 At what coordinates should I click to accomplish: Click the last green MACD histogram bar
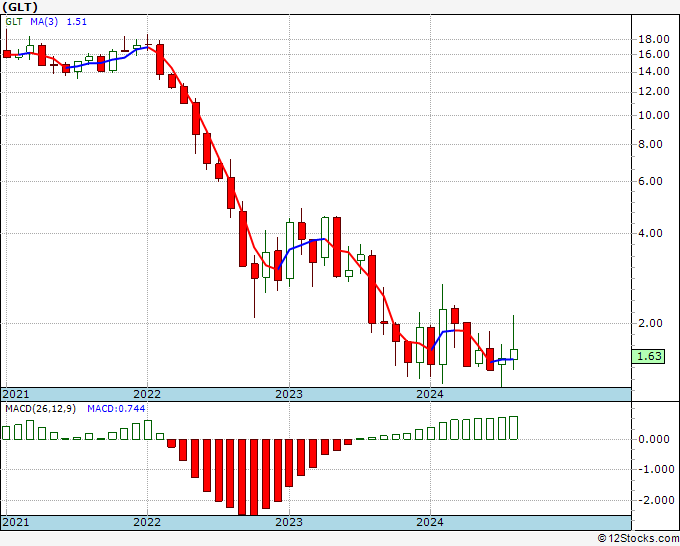pos(513,428)
